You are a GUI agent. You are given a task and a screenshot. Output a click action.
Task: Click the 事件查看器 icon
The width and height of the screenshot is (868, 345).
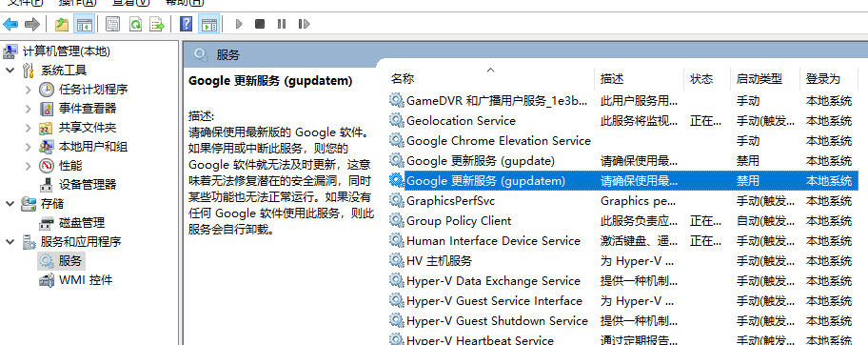(47, 108)
